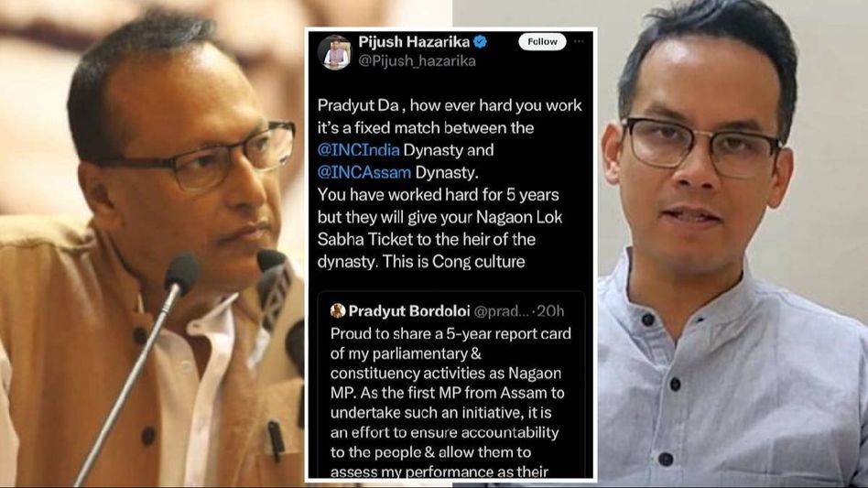Click the 'Nagaon Lok' text line in the tweet
This screenshot has height=488, width=868.
(440, 217)
